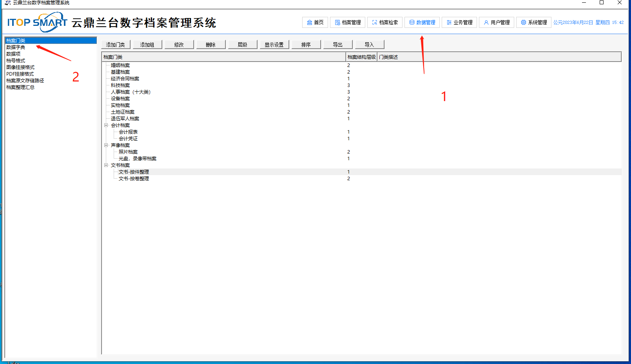Open 显示设置 from the toolbar
The width and height of the screenshot is (631, 364).
pos(274,45)
